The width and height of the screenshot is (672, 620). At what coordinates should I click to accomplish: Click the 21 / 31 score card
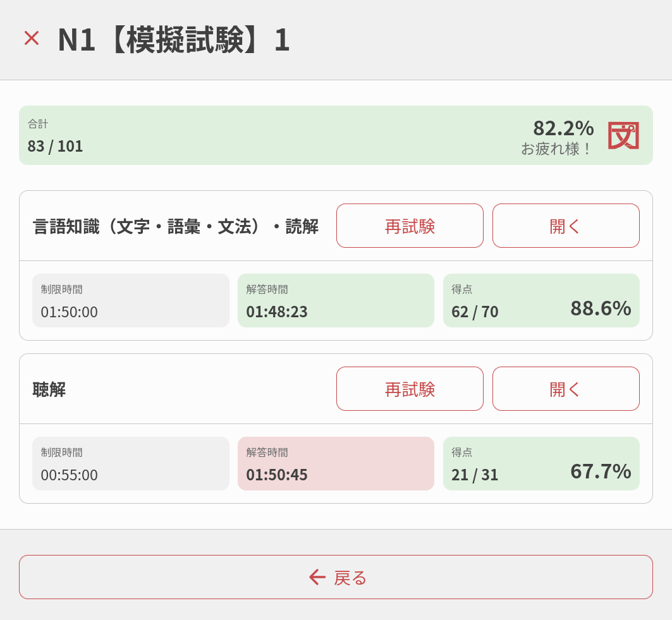click(541, 464)
